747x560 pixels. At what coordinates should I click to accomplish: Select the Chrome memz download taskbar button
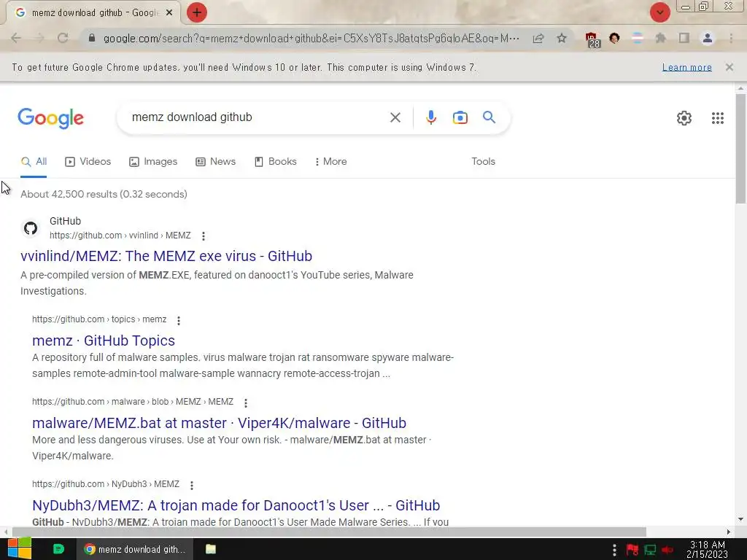(135, 550)
